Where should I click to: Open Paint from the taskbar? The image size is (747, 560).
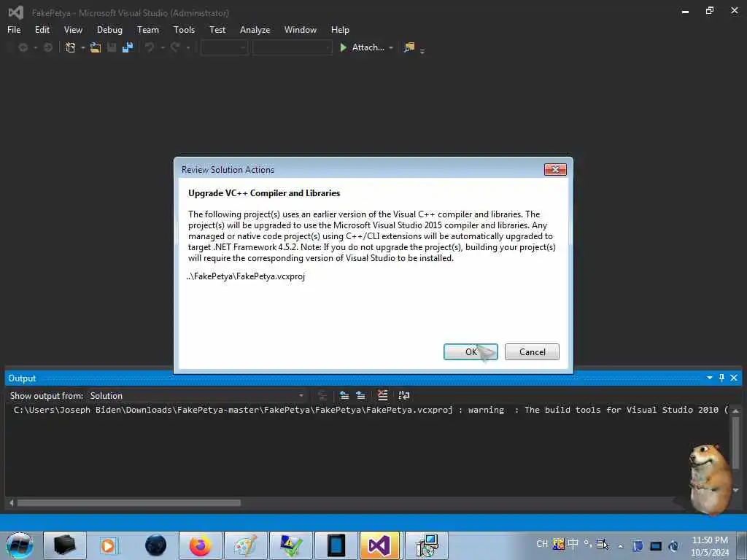coord(246,545)
